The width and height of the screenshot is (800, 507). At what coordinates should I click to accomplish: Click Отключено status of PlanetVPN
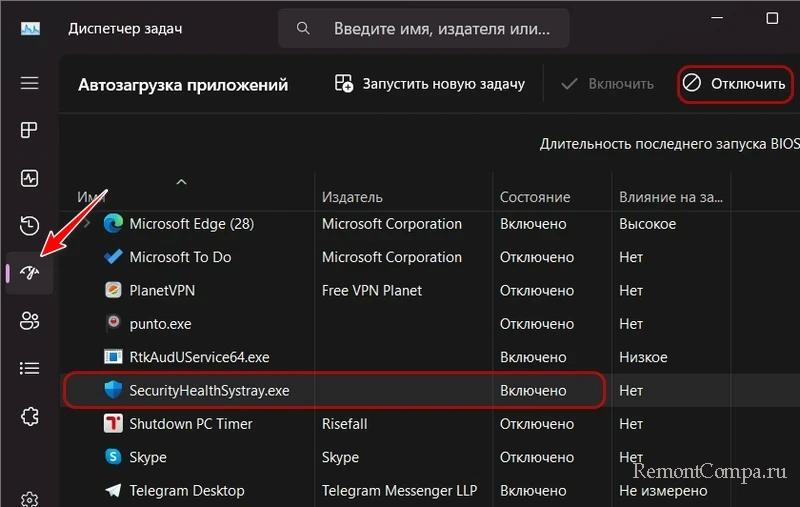pyautogui.click(x=537, y=290)
